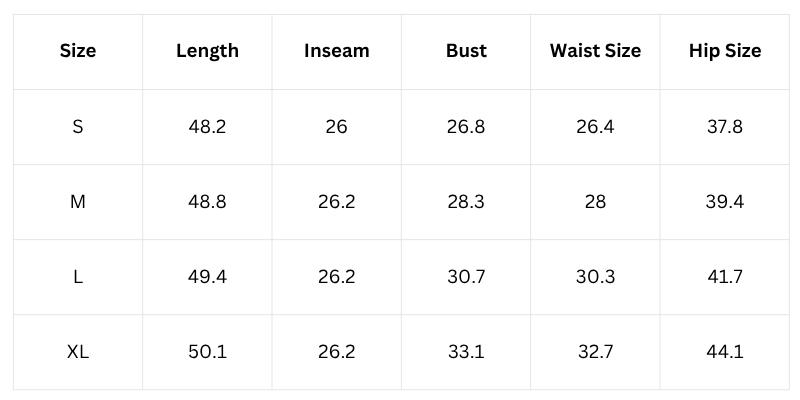Click the 37.8 hip size value
This screenshot has width=800, height=400.
click(725, 127)
